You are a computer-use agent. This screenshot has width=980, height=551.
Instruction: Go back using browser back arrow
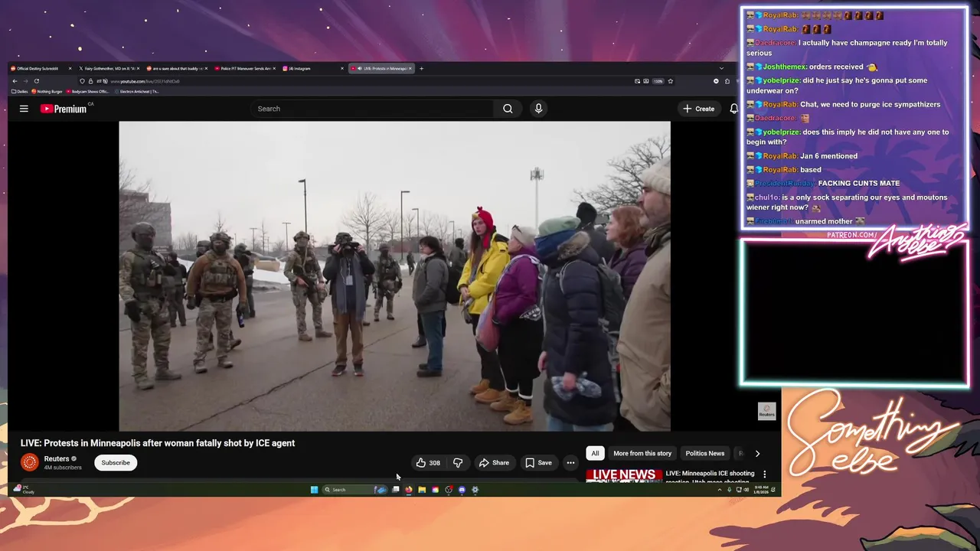point(15,81)
